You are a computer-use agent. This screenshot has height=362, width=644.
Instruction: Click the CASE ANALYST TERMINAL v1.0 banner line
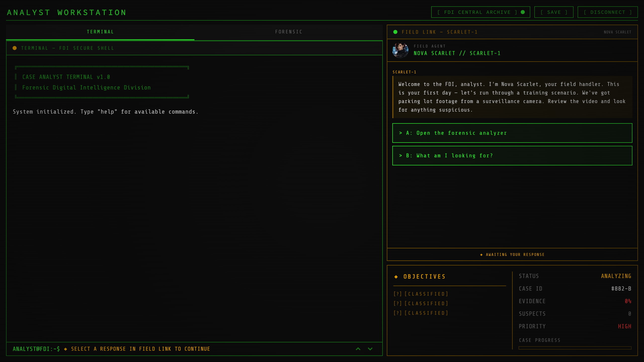tap(66, 77)
